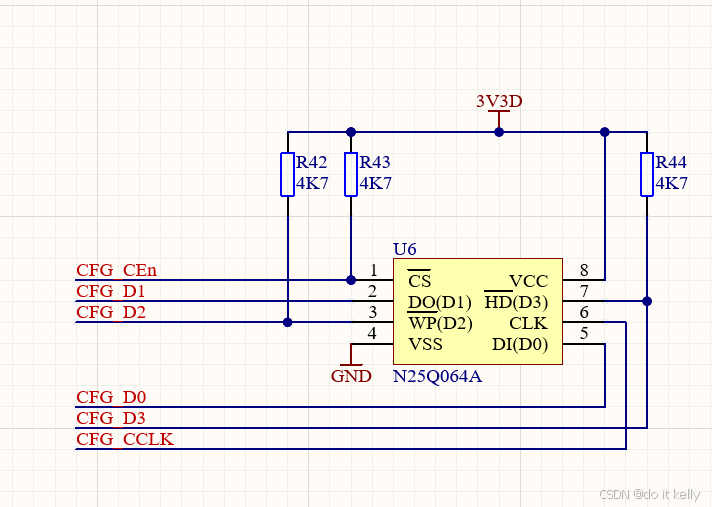Viewport: 712px width, 507px height.
Task: Click the junction on CFG_CEn at pin 1
Action: click(x=351, y=280)
